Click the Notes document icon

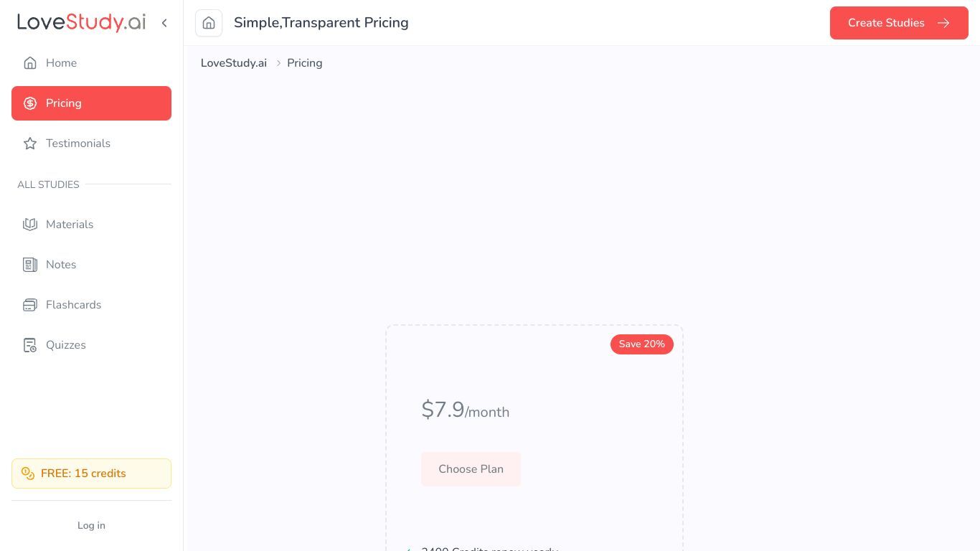[x=30, y=265]
